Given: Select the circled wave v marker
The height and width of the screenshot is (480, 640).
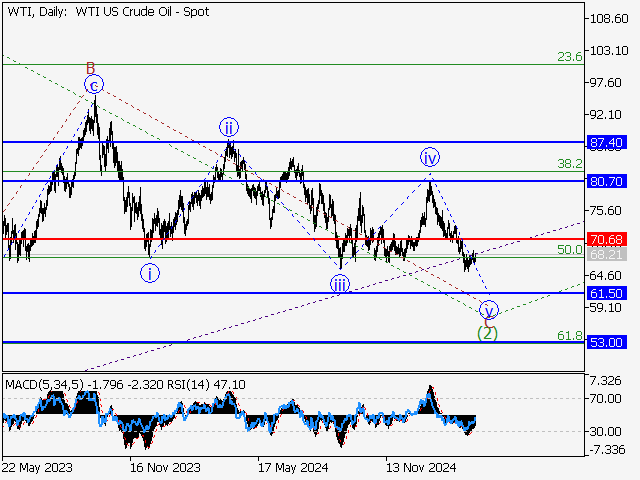Looking at the screenshot, I should [488, 309].
